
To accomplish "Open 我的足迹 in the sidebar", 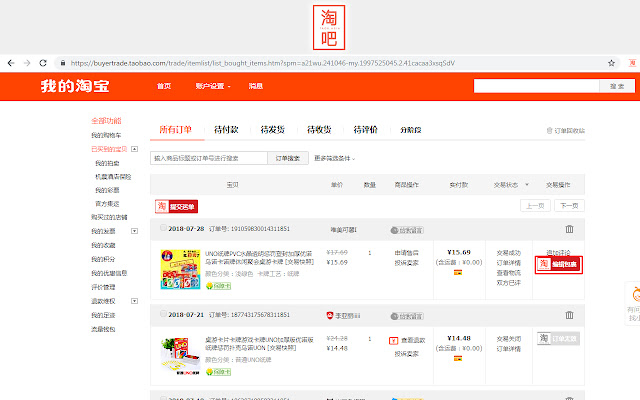I will click(x=103, y=315).
